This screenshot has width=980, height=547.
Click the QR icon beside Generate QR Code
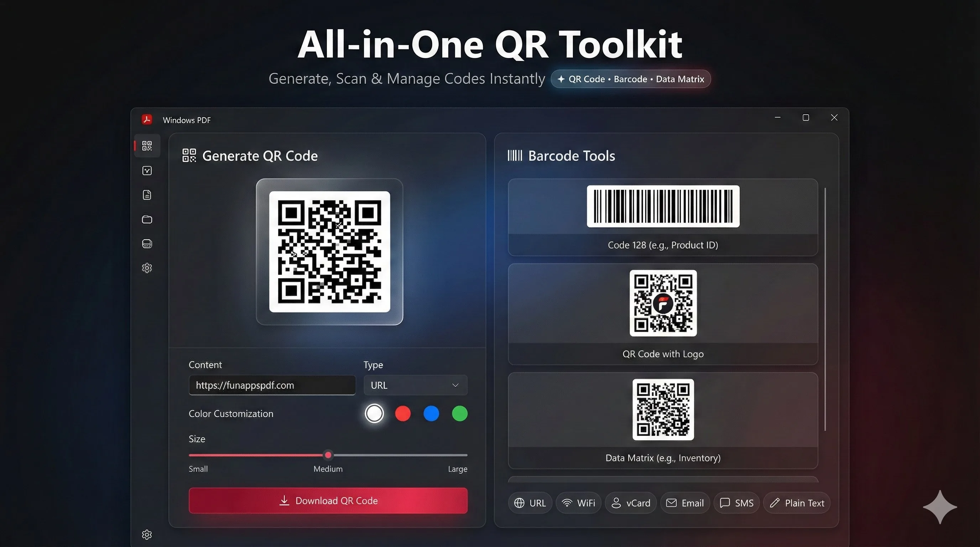coord(189,156)
